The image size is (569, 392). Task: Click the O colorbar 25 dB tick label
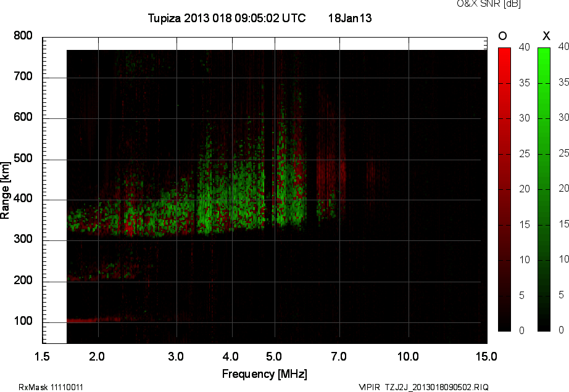coord(525,154)
